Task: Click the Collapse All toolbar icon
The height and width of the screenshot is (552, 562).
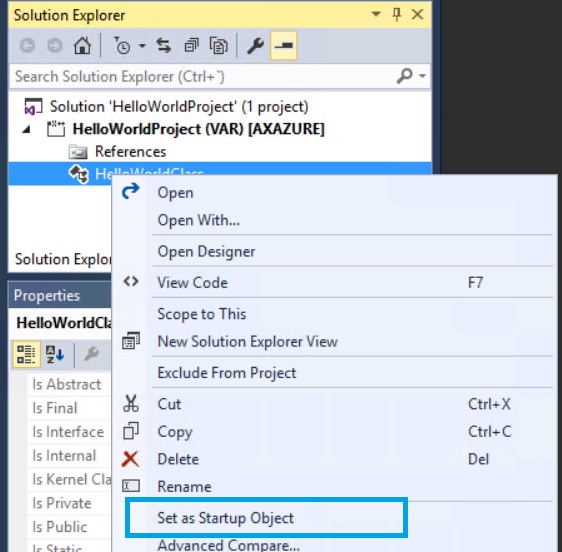Action: click(x=191, y=46)
